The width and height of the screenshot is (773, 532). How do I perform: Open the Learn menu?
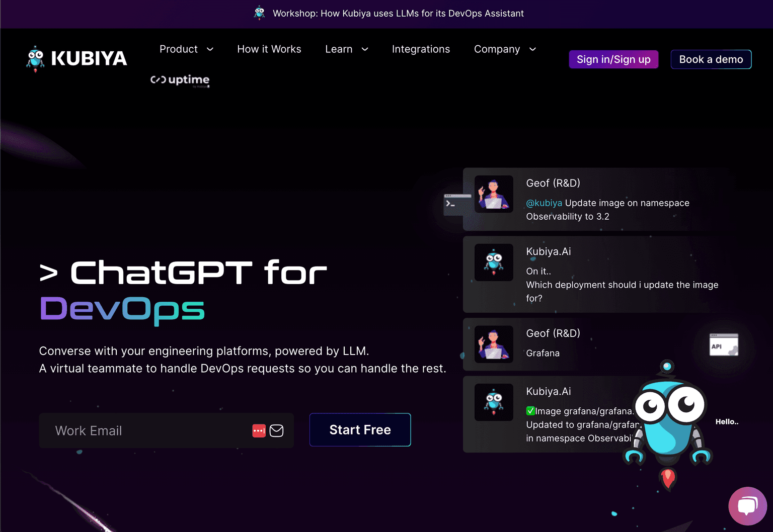[339, 49]
